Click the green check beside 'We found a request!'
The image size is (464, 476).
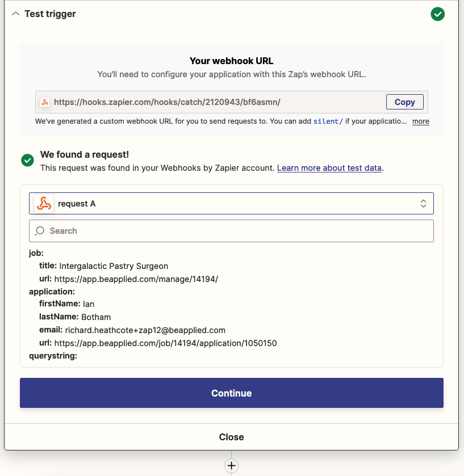point(27,161)
